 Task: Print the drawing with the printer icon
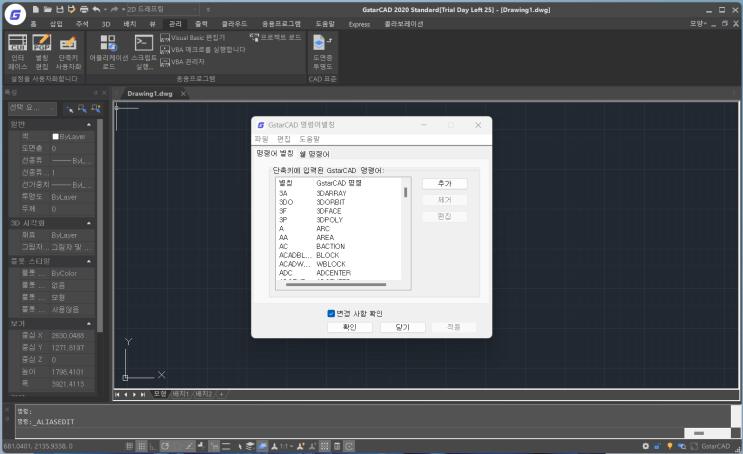tap(84, 9)
